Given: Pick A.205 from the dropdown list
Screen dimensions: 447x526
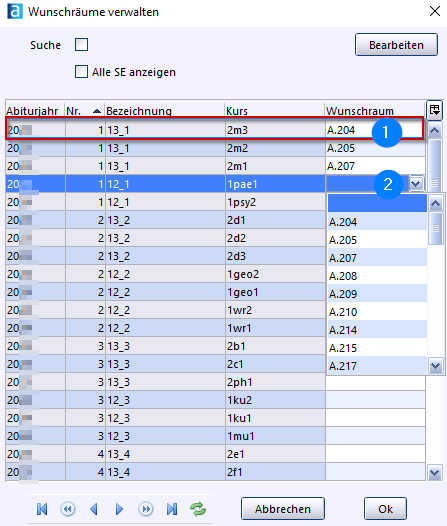Looking at the screenshot, I should pyautogui.click(x=377, y=240).
